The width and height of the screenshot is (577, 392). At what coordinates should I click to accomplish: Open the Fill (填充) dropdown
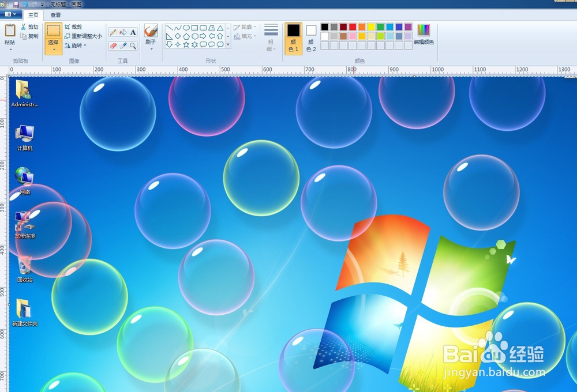point(245,36)
